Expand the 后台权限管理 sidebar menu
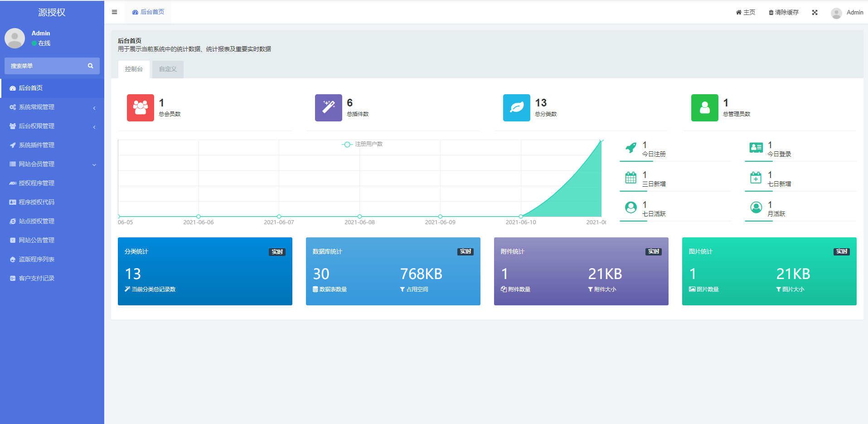Image resolution: width=868 pixels, height=424 pixels. tap(52, 126)
